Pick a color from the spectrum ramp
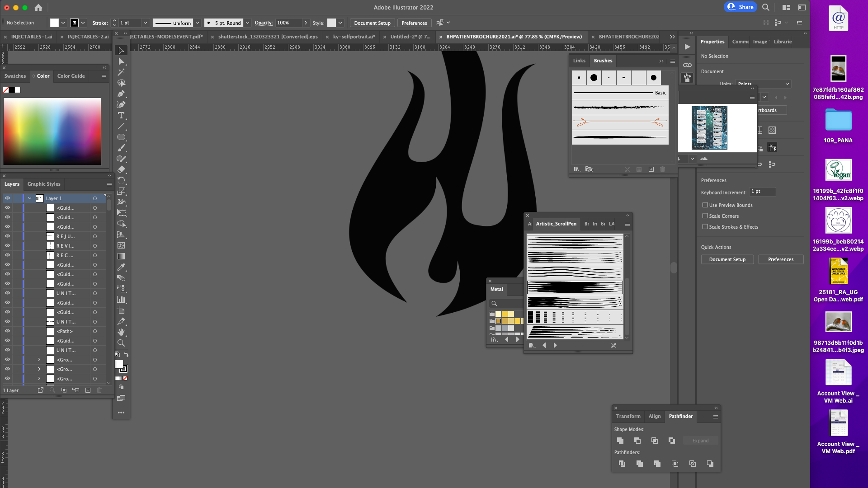Screen dimensions: 868x488 coord(52,131)
